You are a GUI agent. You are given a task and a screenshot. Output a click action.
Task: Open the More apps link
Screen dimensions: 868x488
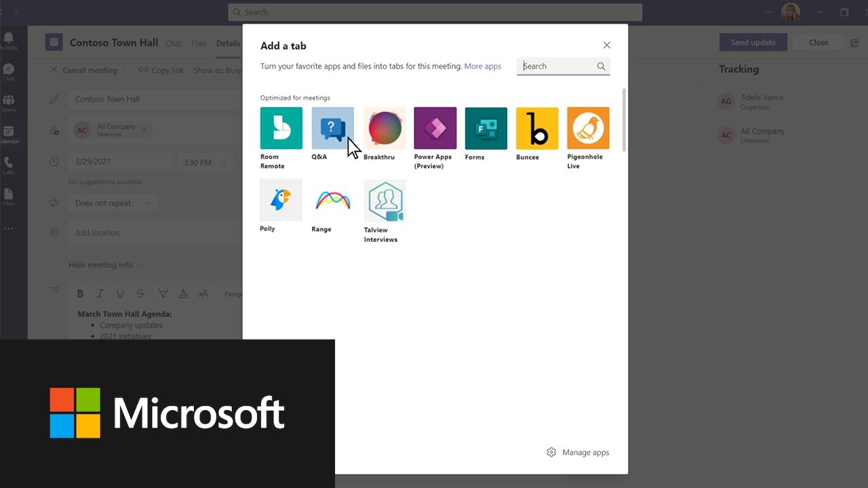[x=483, y=66]
